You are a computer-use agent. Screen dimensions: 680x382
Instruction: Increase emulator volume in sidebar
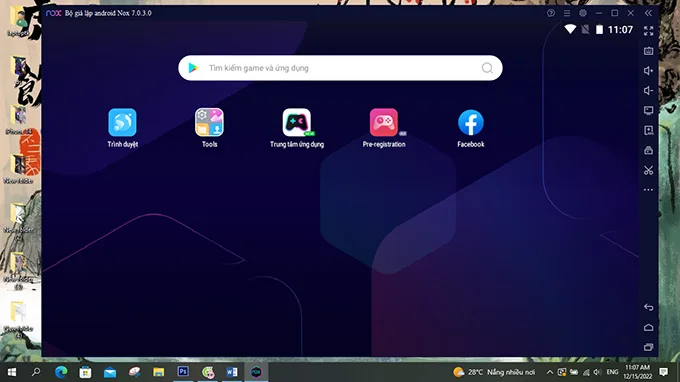(x=648, y=71)
